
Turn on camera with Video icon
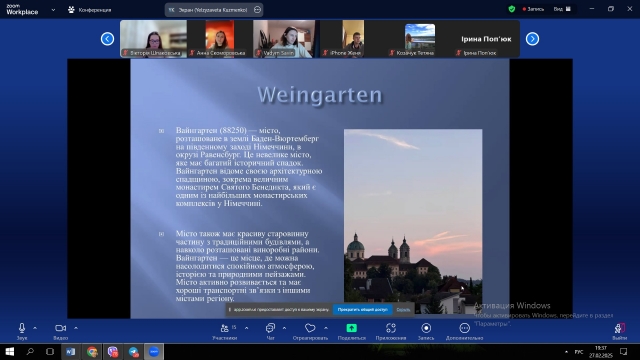[60, 328]
